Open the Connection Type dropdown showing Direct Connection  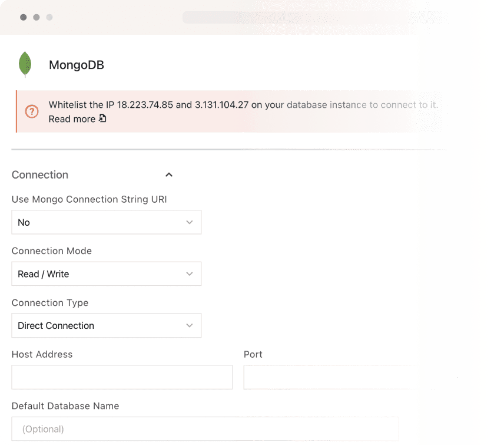click(106, 325)
